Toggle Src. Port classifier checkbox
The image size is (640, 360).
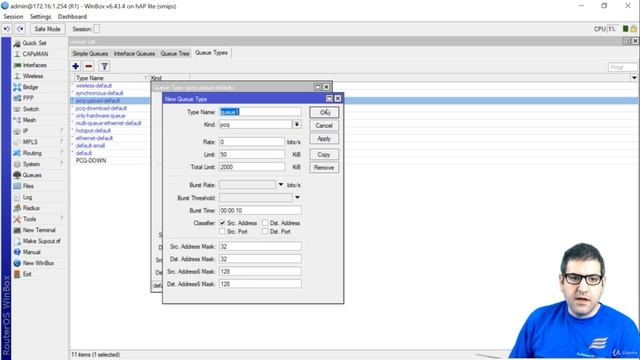coord(222,231)
